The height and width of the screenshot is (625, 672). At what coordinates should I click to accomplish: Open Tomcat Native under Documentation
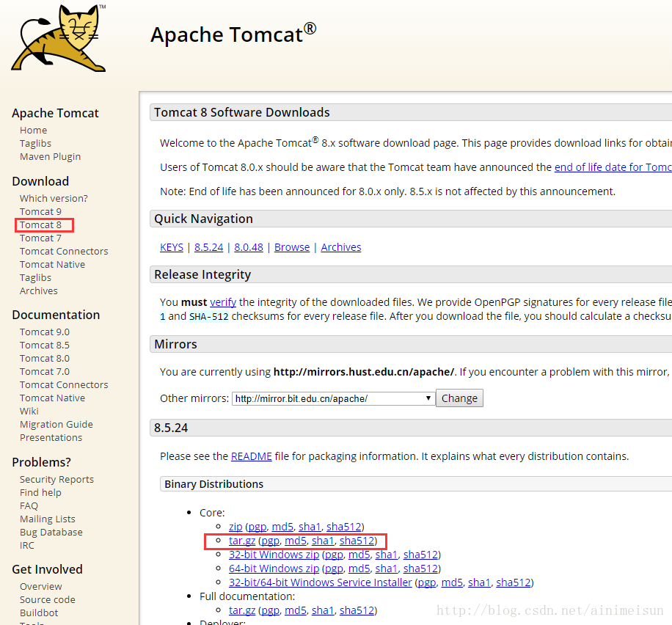(52, 398)
